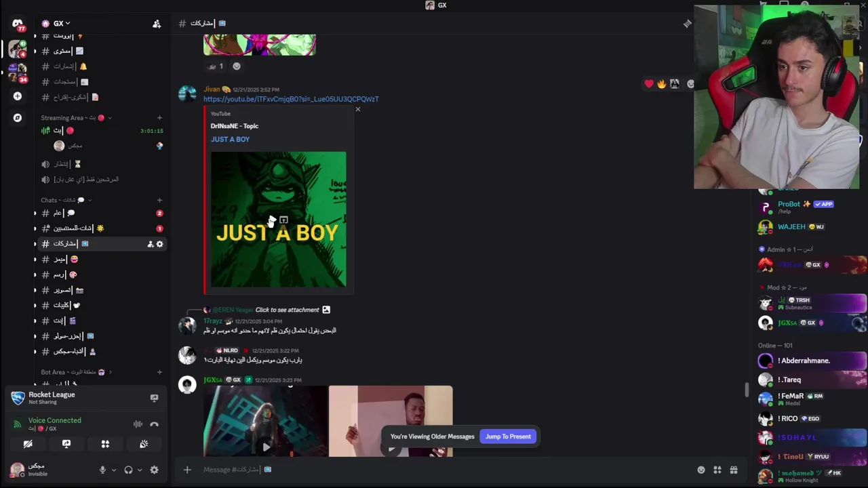868x488 pixels.
Task: Open Apps launcher icon in message bar
Action: coord(717,470)
